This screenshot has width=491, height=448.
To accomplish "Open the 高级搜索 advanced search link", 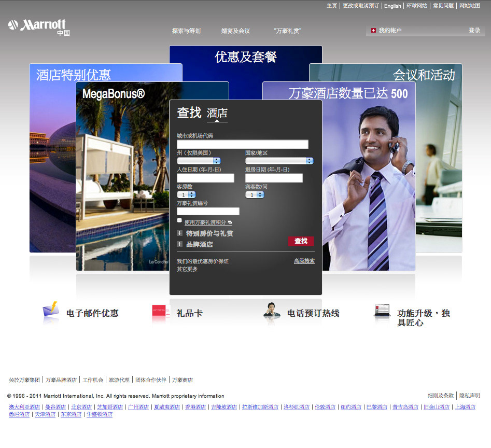I will click(x=304, y=261).
